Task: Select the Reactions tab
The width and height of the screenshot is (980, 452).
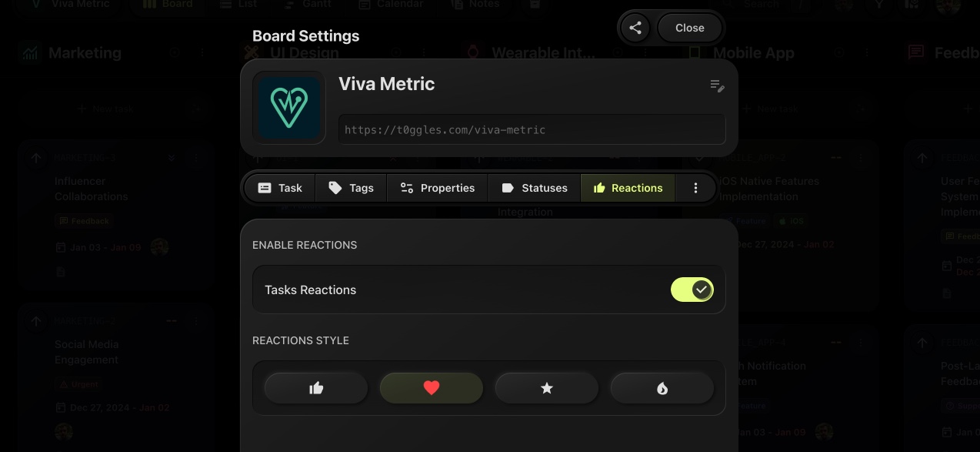Action: tap(628, 188)
